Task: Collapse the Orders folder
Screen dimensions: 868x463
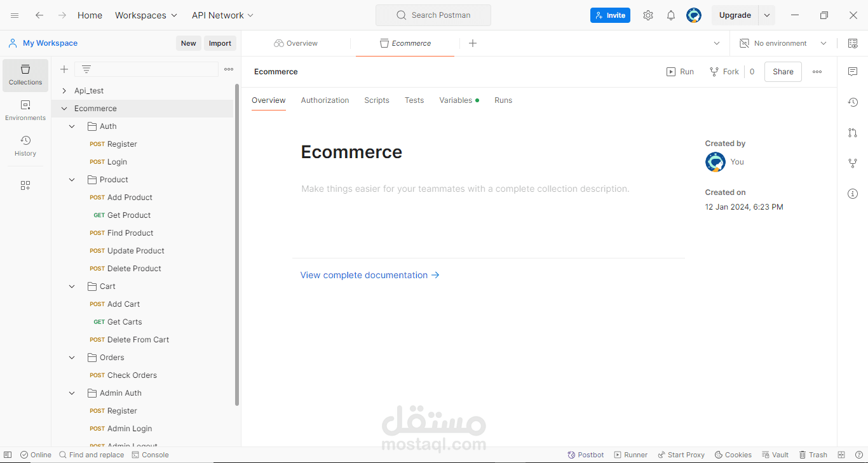Action: [x=72, y=358]
